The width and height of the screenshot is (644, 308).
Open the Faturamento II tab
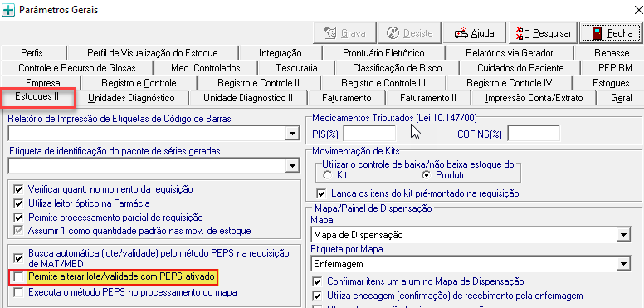(x=428, y=98)
